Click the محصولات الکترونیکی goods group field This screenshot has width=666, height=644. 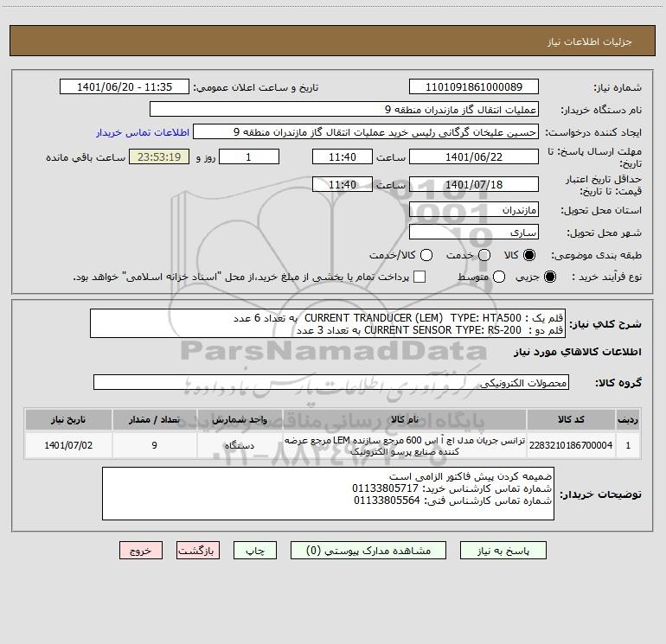click(x=331, y=382)
